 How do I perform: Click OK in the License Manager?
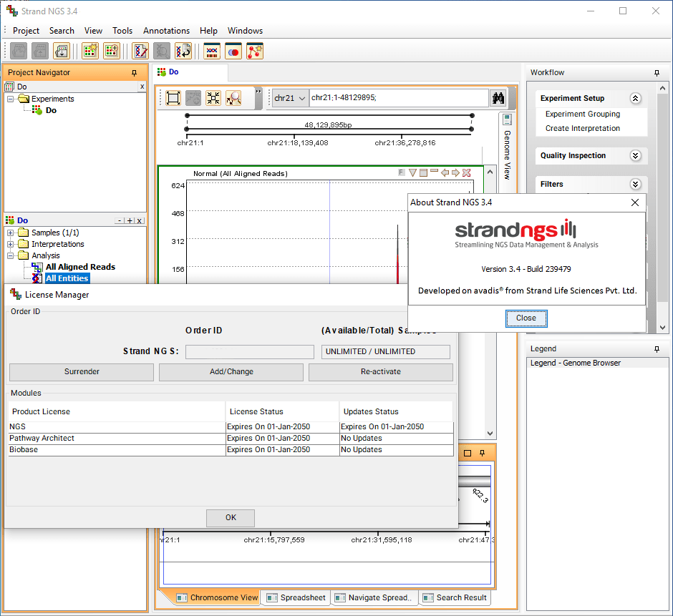coord(231,518)
